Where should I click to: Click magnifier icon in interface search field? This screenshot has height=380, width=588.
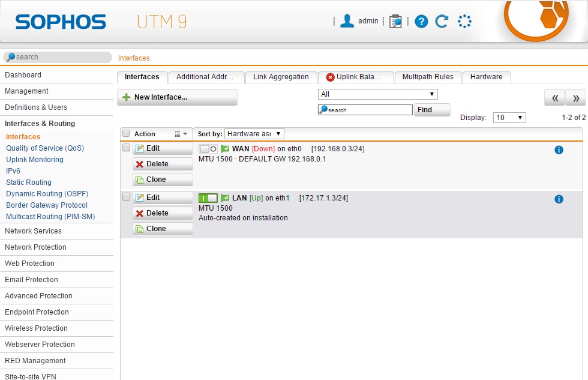(323, 109)
